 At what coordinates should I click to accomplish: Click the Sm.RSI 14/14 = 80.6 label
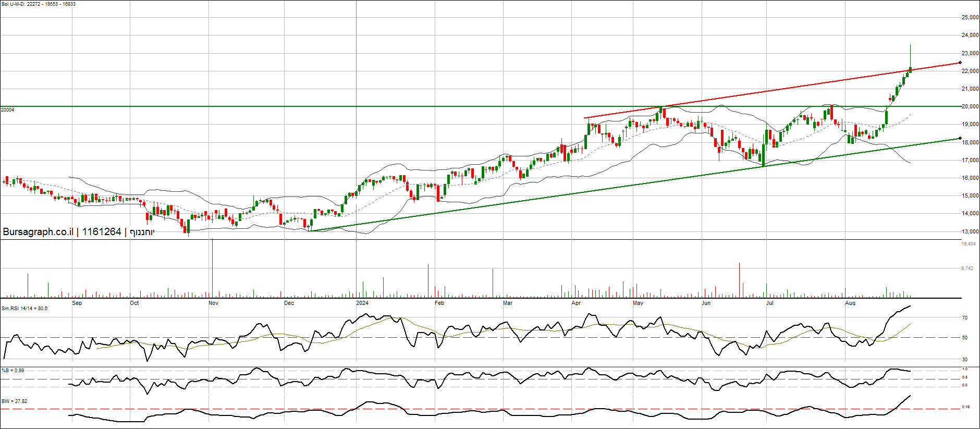(24, 309)
